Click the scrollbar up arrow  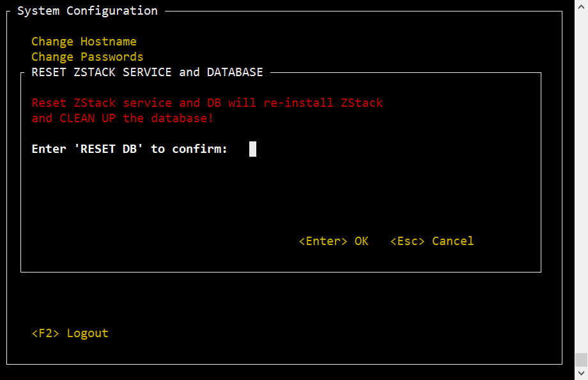[x=581, y=6]
